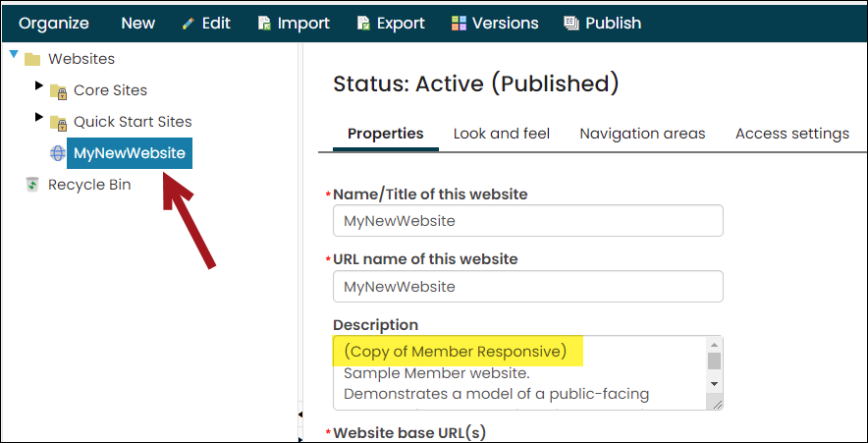Click the Recycle Bin icon
868x443 pixels.
(x=32, y=185)
